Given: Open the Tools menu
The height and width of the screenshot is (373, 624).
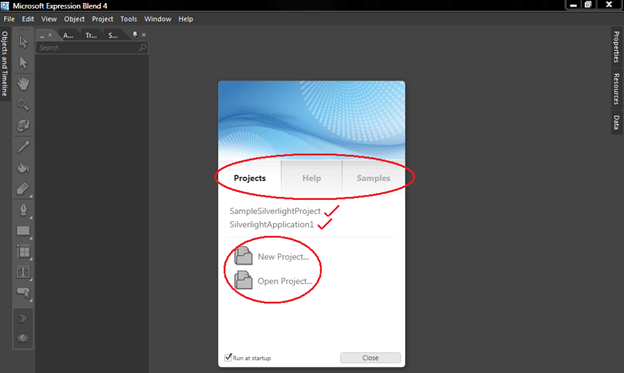Looking at the screenshot, I should 129,19.
